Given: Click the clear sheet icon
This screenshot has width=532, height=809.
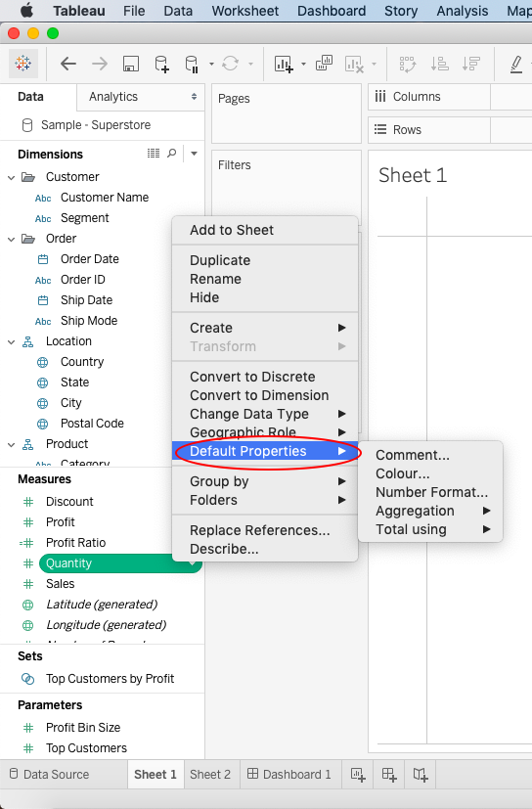Looking at the screenshot, I should click(x=354, y=64).
